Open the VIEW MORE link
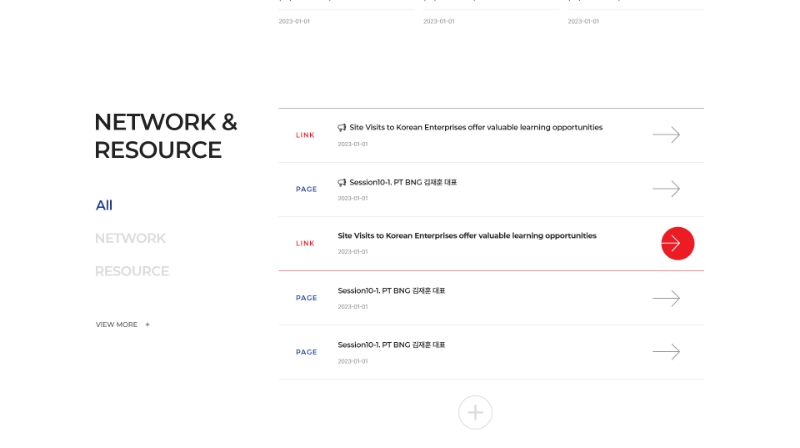The image size is (800, 448). pyautogui.click(x=116, y=325)
